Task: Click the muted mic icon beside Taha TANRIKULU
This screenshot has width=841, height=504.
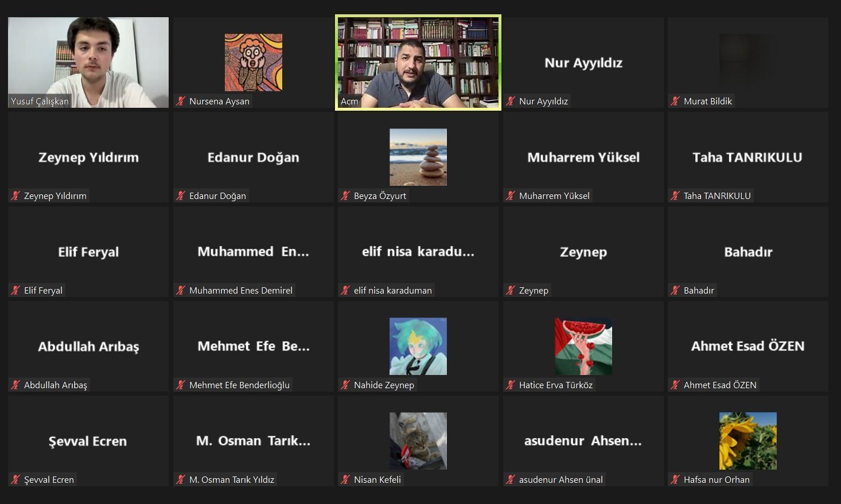Action: tap(675, 196)
